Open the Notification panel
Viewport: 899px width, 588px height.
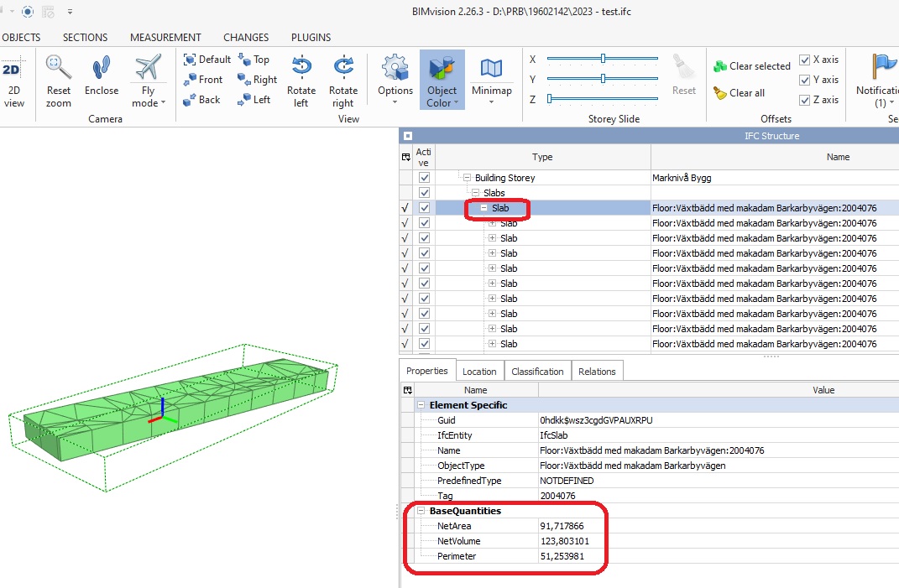(x=882, y=80)
